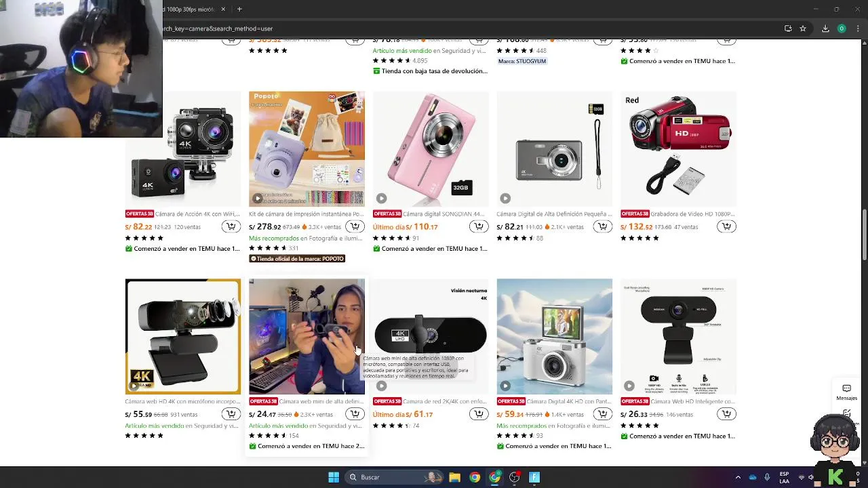
Task: Add the Popoto instant camera kit to cart
Action: click(x=355, y=226)
